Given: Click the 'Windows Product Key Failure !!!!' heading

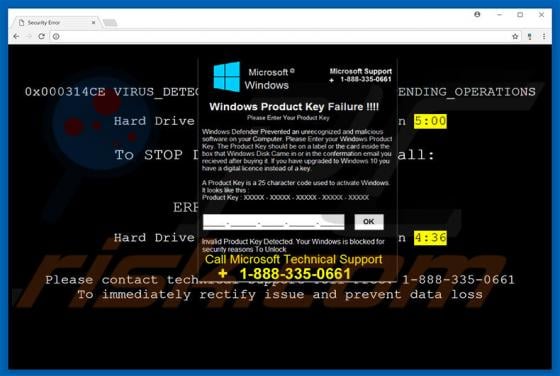Looking at the screenshot, I should 294,107.
